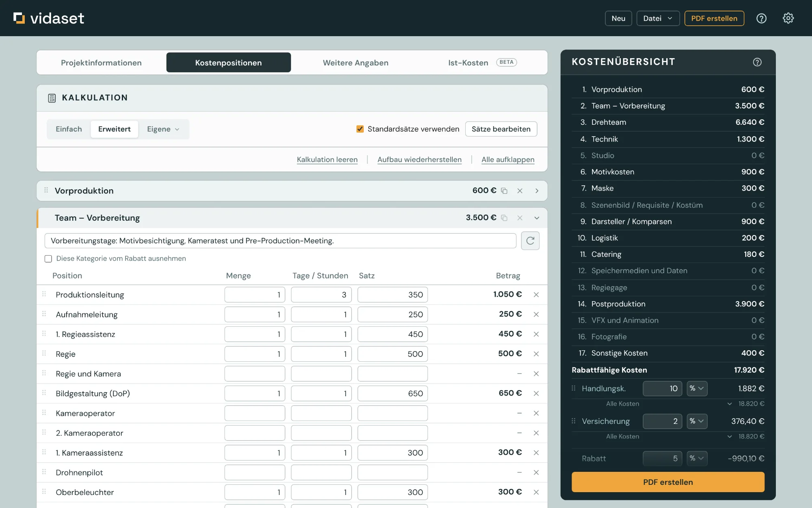Open the Eigene templates dropdown
The image size is (812, 508).
pos(163,129)
